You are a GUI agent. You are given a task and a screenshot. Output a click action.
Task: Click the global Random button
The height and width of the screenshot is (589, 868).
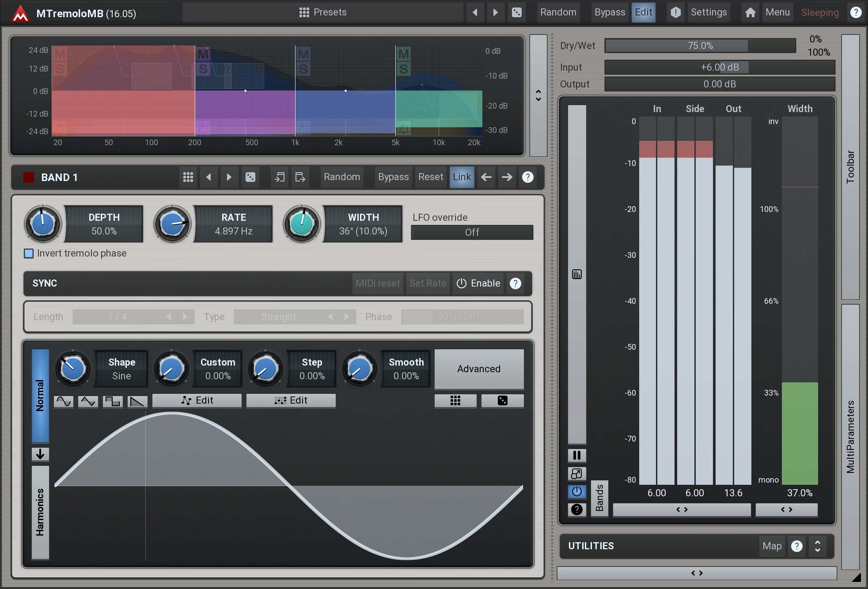click(x=558, y=12)
